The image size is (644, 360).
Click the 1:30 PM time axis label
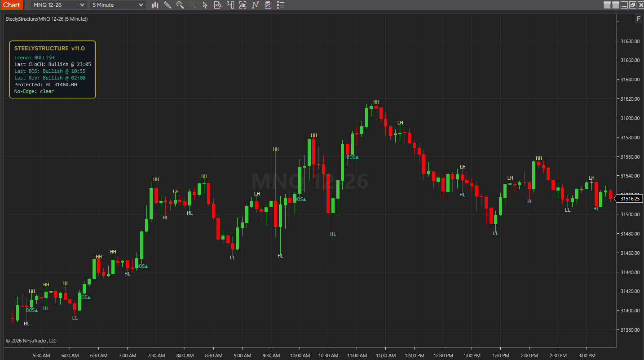500,356
